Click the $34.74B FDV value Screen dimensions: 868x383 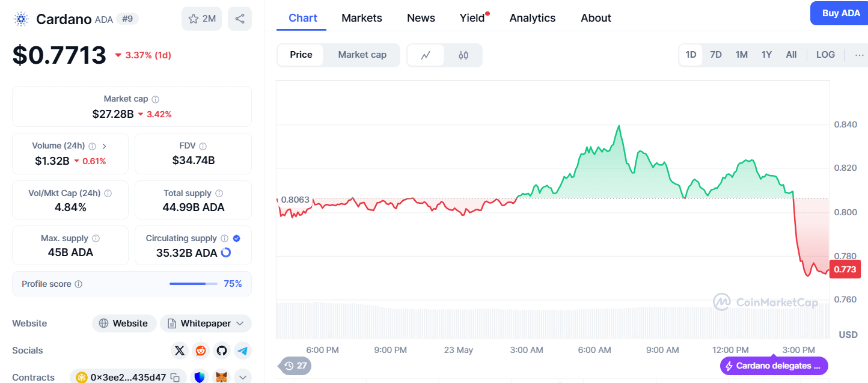pyautogui.click(x=194, y=161)
